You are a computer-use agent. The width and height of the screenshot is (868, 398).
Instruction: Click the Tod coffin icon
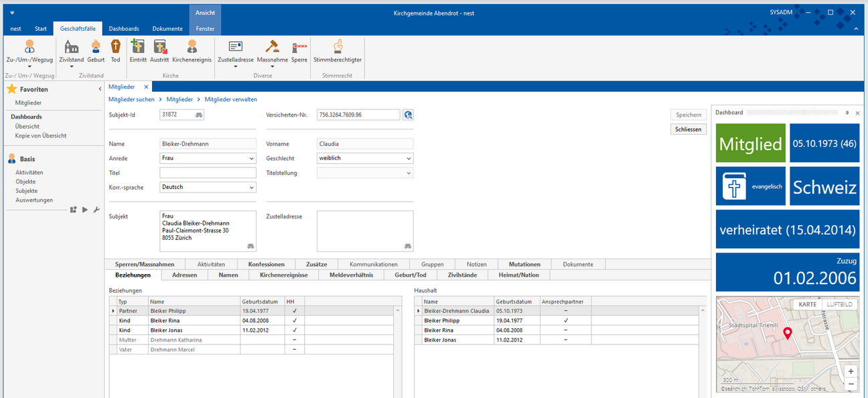tap(116, 47)
